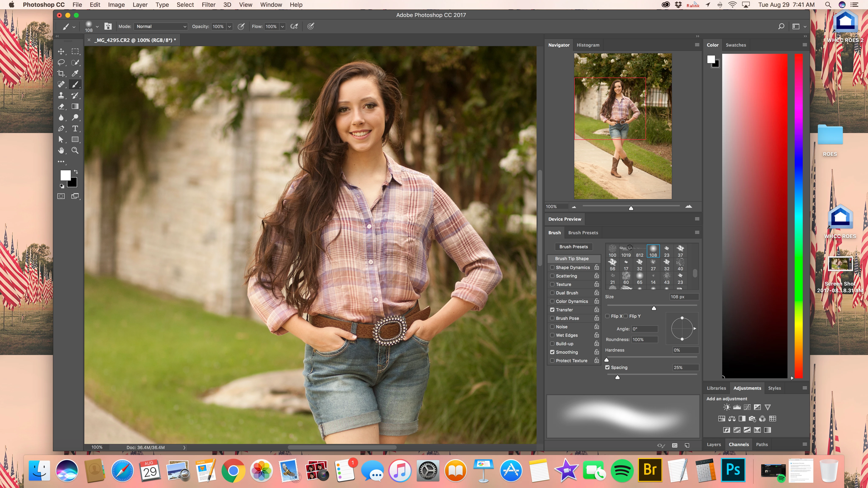
Task: Open the Filter menu
Action: [x=208, y=5]
